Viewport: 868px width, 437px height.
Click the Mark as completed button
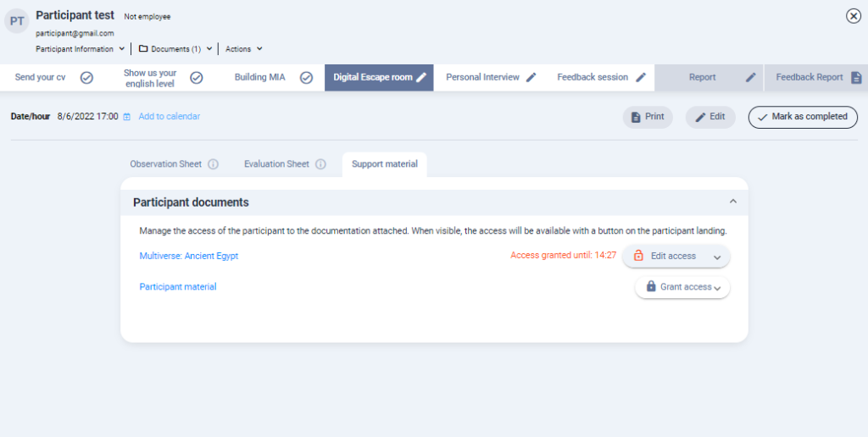click(x=802, y=117)
